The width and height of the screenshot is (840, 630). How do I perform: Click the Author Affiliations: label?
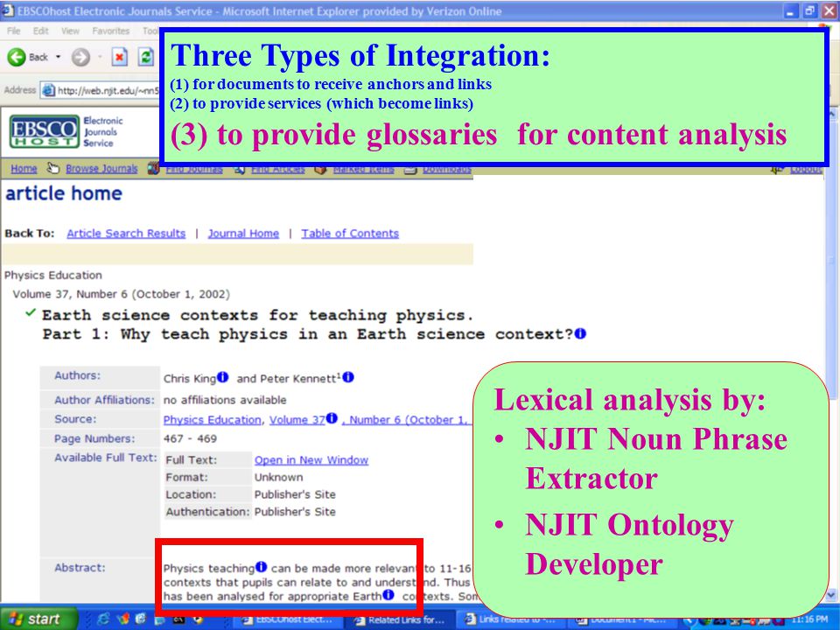point(104,400)
